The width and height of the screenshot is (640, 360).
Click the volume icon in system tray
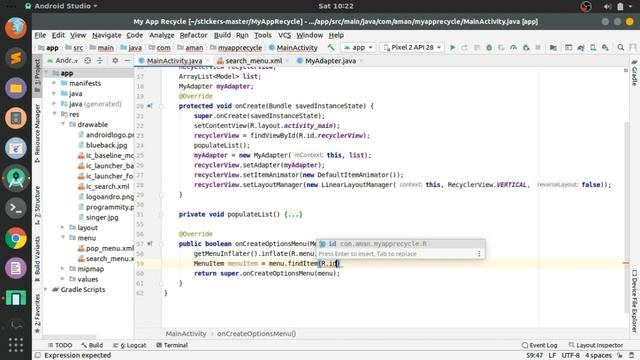(607, 6)
